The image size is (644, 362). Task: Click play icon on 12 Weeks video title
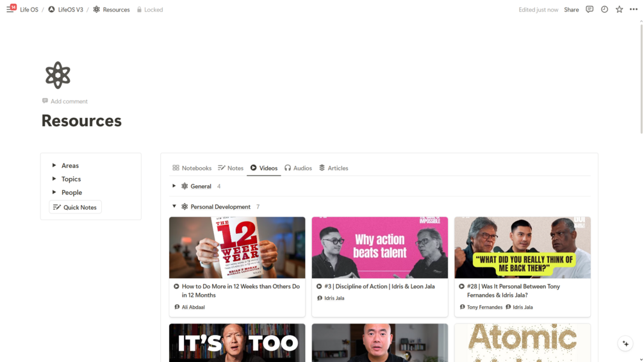(176, 286)
